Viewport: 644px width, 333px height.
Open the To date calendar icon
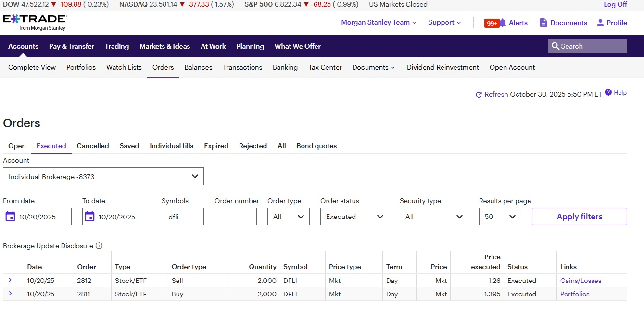click(89, 217)
